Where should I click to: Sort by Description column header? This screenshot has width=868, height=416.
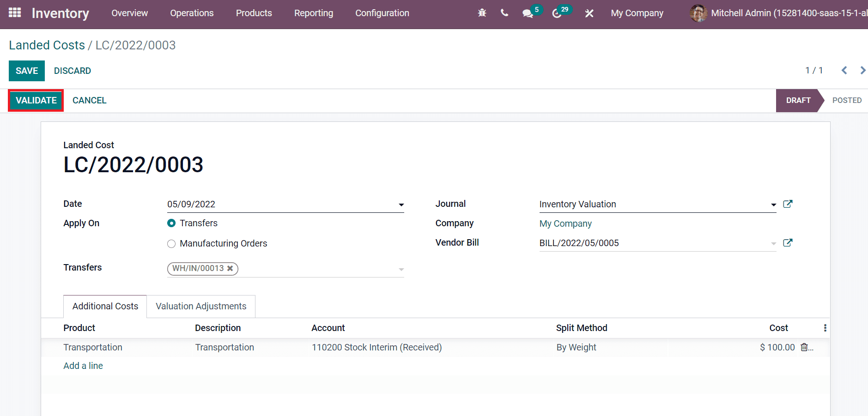point(218,328)
